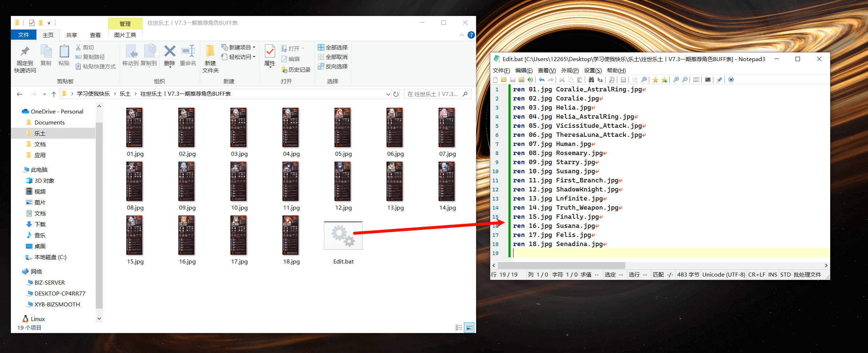Viewport: 868px width, 353px height.
Task: Open Properties icon in Explorer ribbon
Action: 270,56
